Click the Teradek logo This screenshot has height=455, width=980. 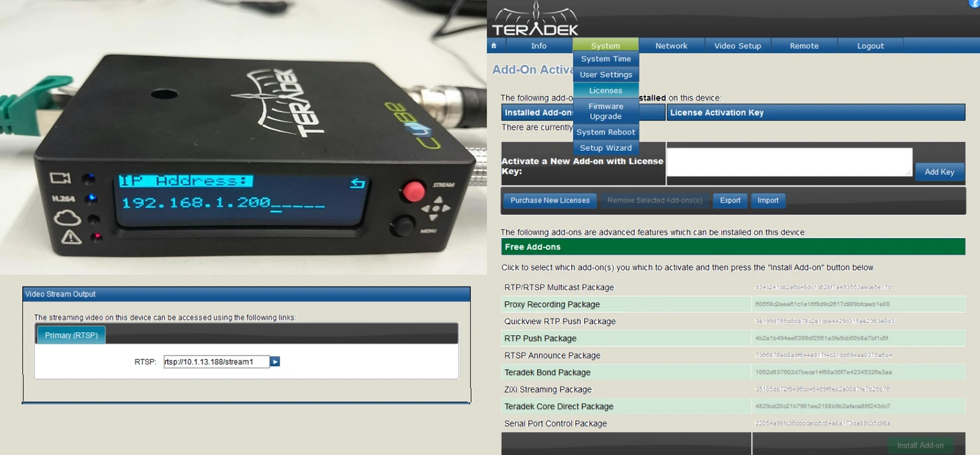tap(535, 20)
